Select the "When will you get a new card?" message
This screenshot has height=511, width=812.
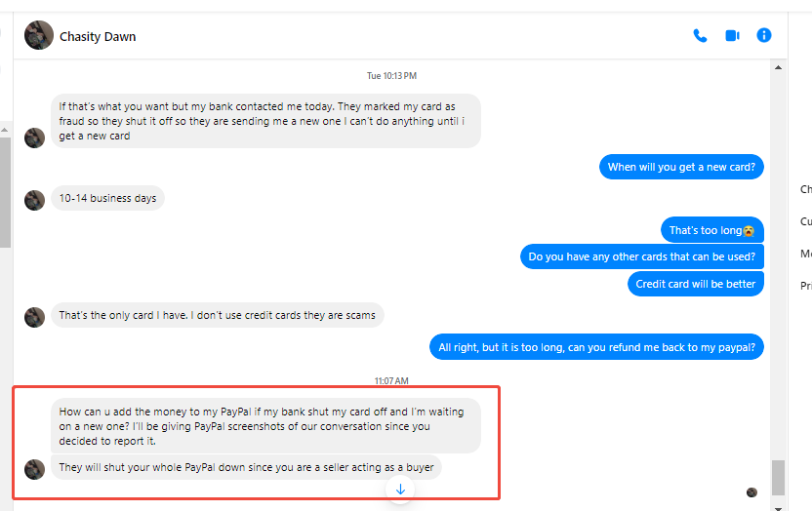[x=680, y=167]
